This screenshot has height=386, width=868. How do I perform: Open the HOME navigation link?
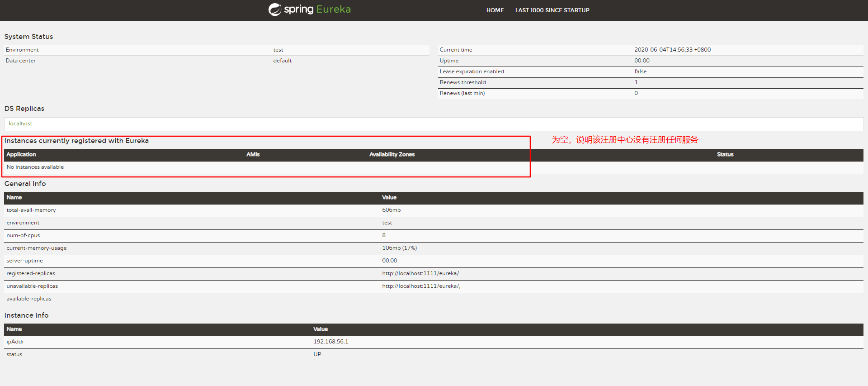tap(495, 10)
